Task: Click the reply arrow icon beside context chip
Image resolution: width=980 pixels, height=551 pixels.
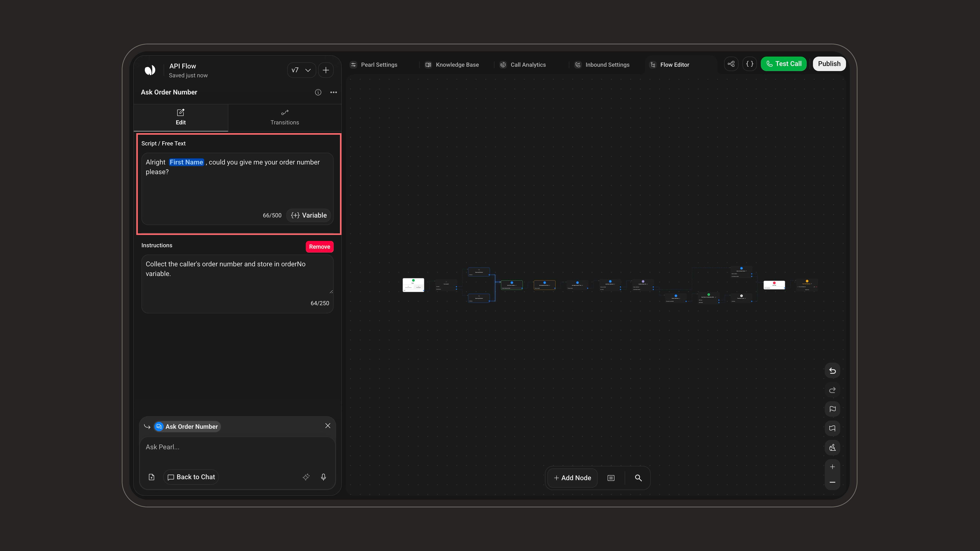Action: [147, 427]
